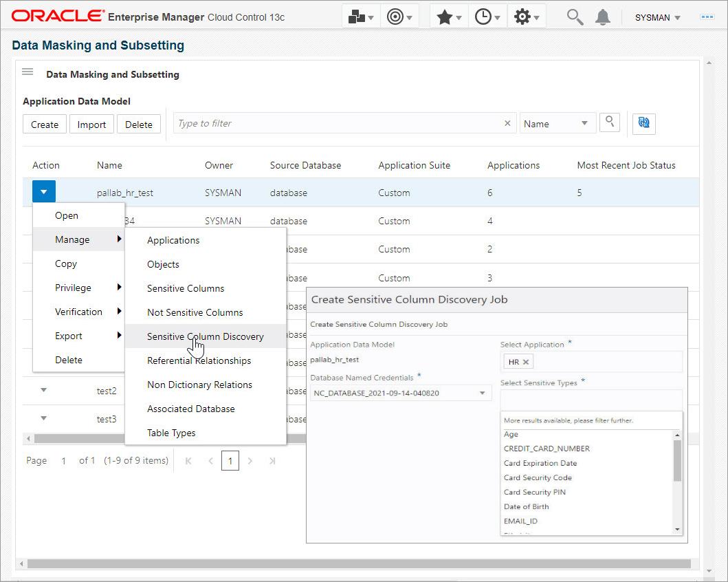Expand the Verification submenu arrow
The height and width of the screenshot is (582, 728).
120,311
